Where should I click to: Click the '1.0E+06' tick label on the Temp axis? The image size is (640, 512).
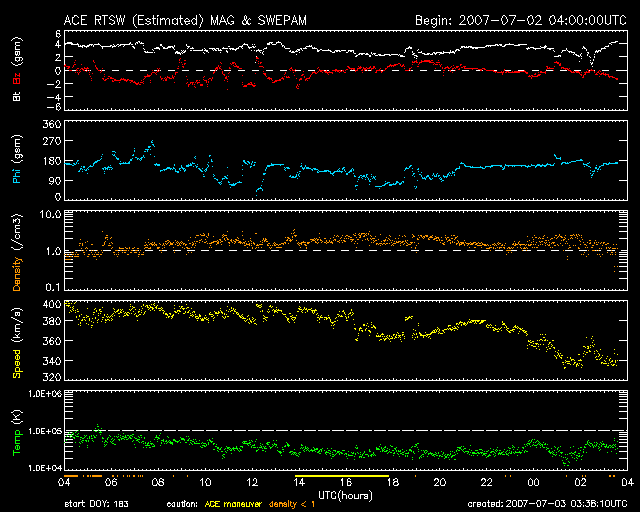point(45,394)
